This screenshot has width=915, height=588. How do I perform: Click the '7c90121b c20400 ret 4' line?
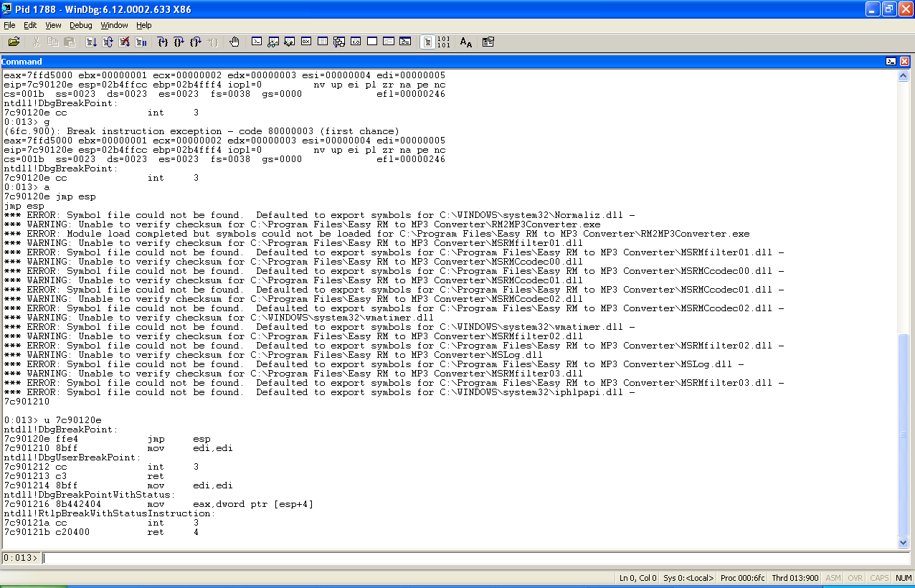[102, 532]
